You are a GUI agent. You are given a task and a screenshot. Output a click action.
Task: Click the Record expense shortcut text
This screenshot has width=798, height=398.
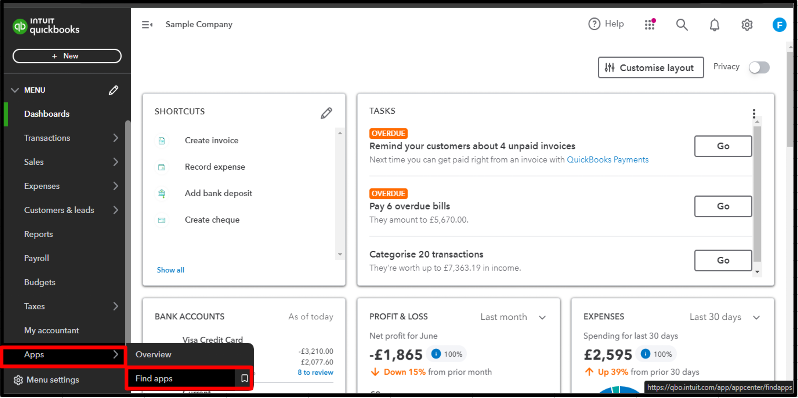(x=215, y=167)
